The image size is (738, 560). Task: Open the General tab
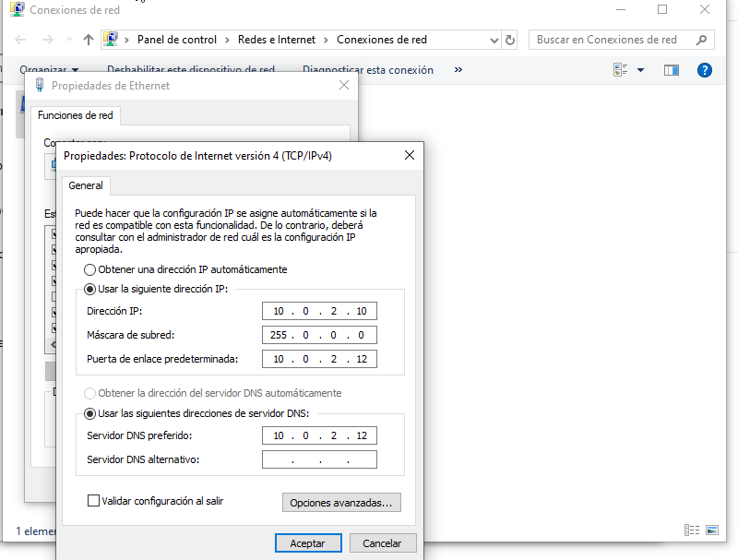(x=86, y=185)
